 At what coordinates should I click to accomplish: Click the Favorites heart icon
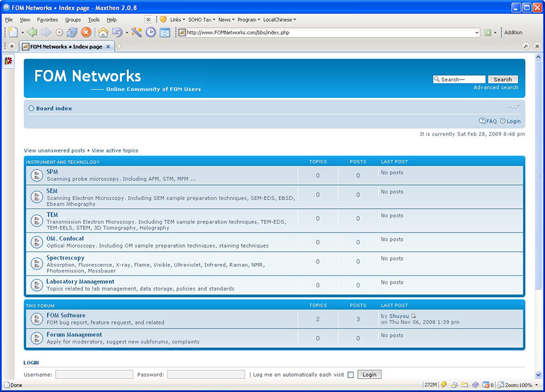[x=163, y=19]
